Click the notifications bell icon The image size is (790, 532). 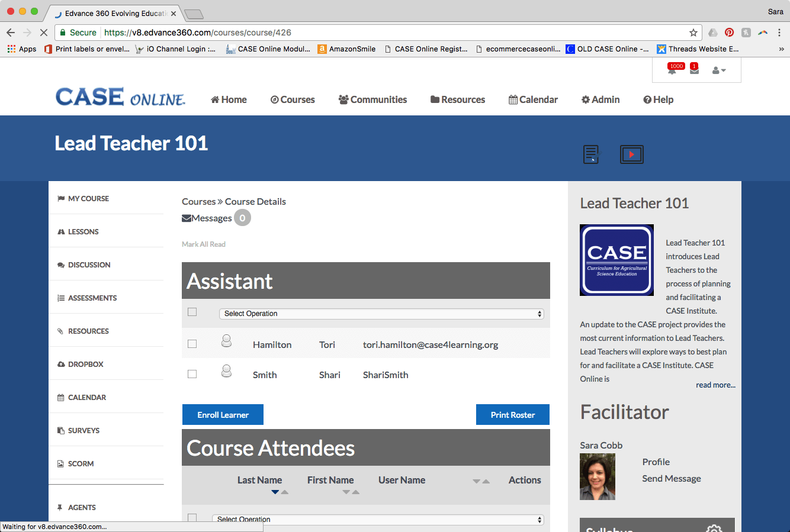pyautogui.click(x=672, y=71)
